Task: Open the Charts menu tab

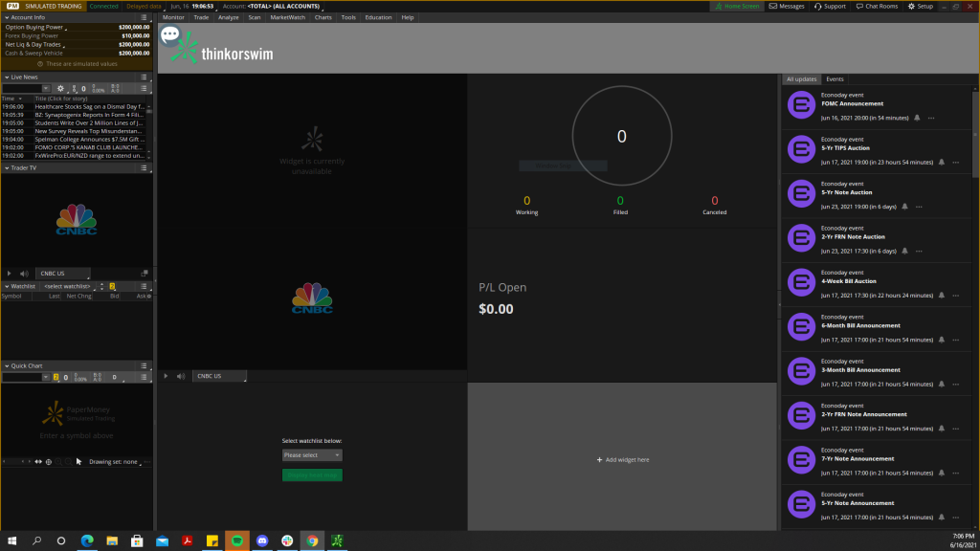Action: tap(323, 17)
